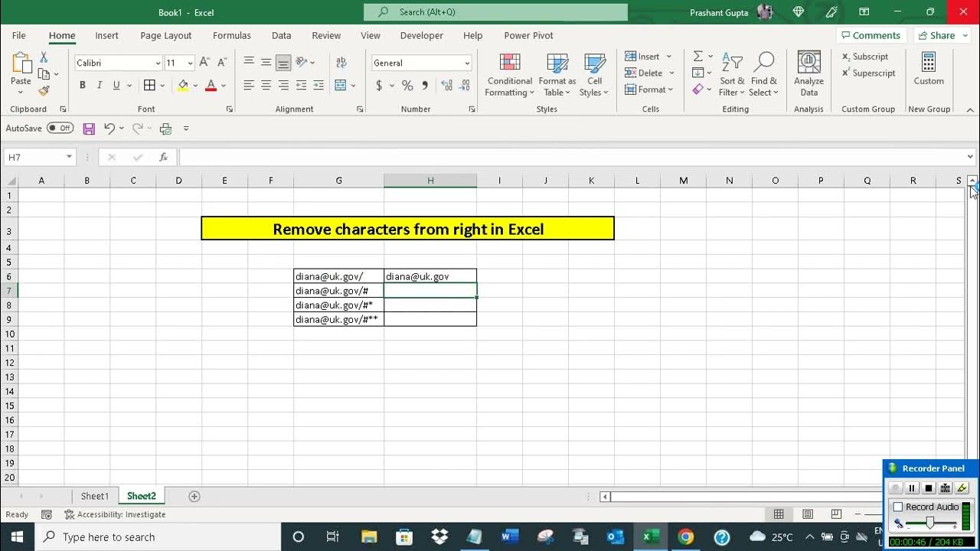The image size is (980, 551).
Task: Click the Center align icon
Action: (x=266, y=86)
